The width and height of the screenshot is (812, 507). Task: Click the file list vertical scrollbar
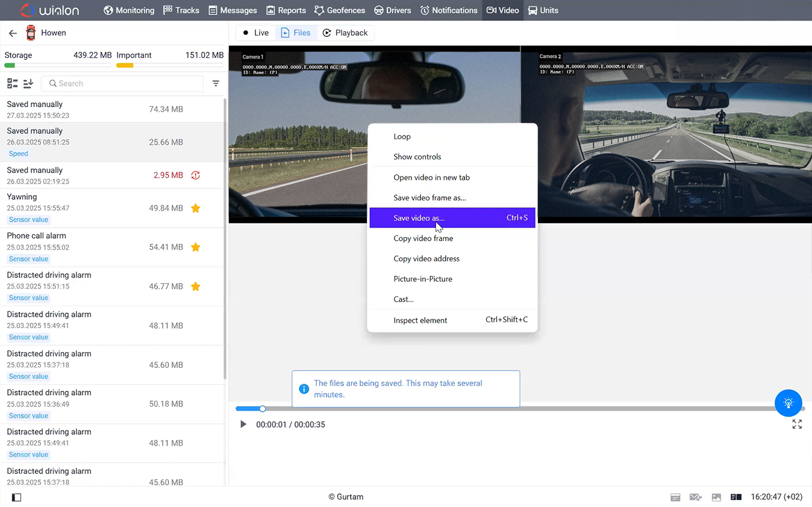point(225,238)
